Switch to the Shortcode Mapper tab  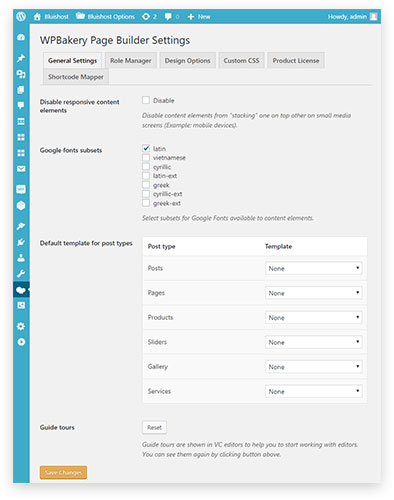click(x=76, y=77)
